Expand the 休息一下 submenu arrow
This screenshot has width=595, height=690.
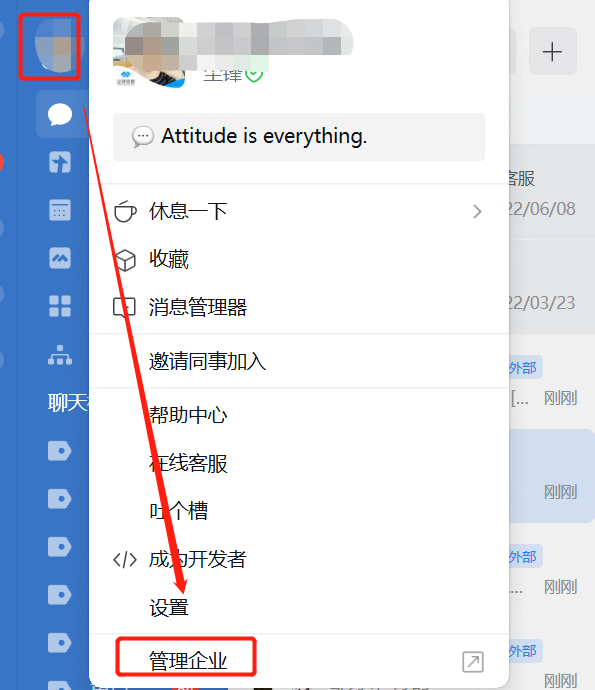(477, 212)
